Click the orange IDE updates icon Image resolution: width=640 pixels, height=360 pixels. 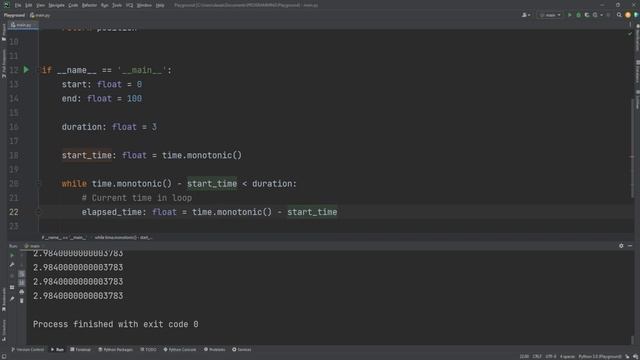[628, 15]
